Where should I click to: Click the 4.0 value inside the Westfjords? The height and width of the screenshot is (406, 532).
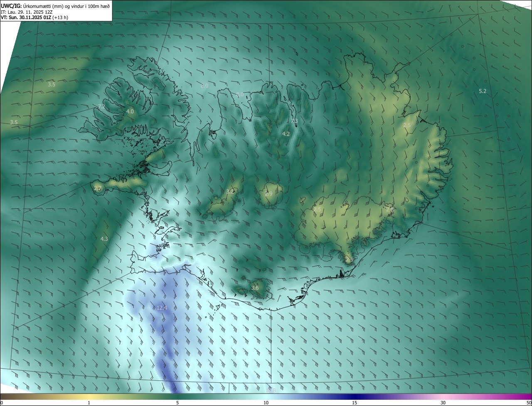point(130,111)
